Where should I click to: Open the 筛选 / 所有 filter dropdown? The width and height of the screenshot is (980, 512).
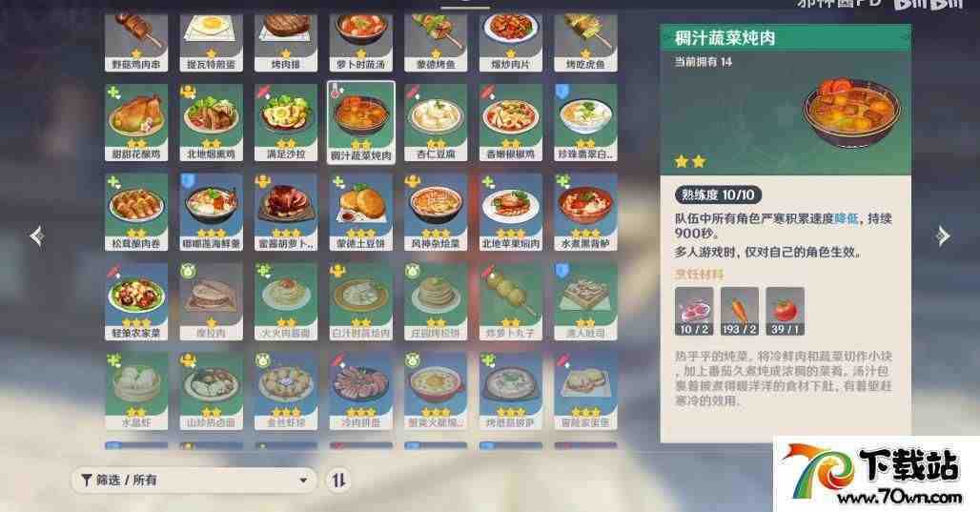[x=194, y=481]
